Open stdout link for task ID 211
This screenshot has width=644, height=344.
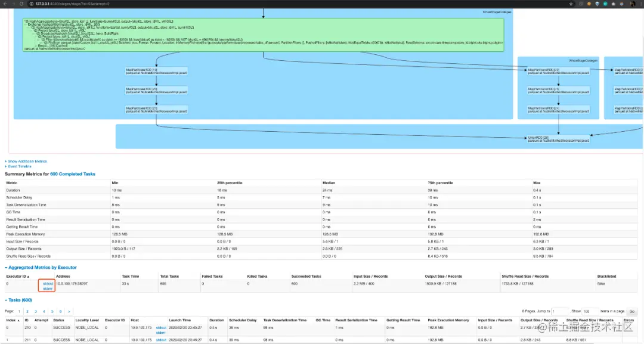click(161, 340)
